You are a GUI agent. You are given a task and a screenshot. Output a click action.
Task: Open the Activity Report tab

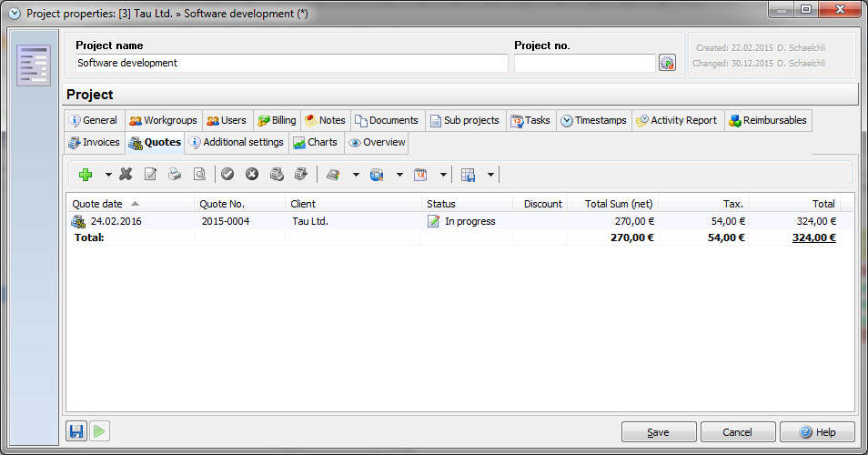[676, 120]
